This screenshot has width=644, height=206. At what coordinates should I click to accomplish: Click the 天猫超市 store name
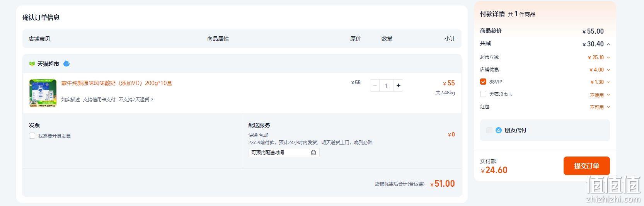coord(48,64)
